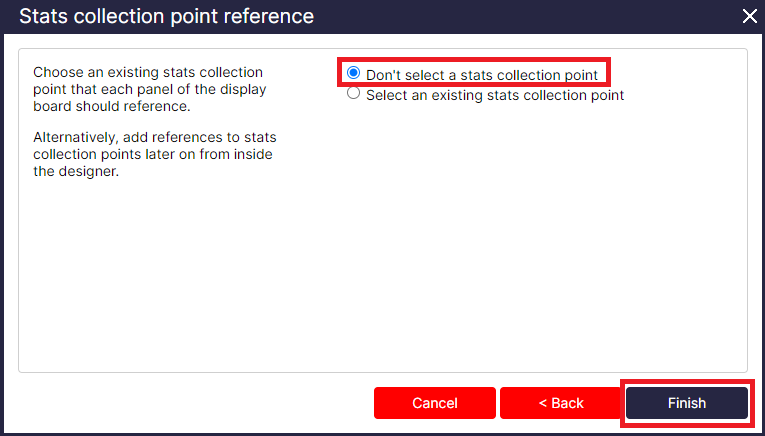The image size is (765, 436).
Task: Click blank space beneath the description text
Action: click(160, 270)
